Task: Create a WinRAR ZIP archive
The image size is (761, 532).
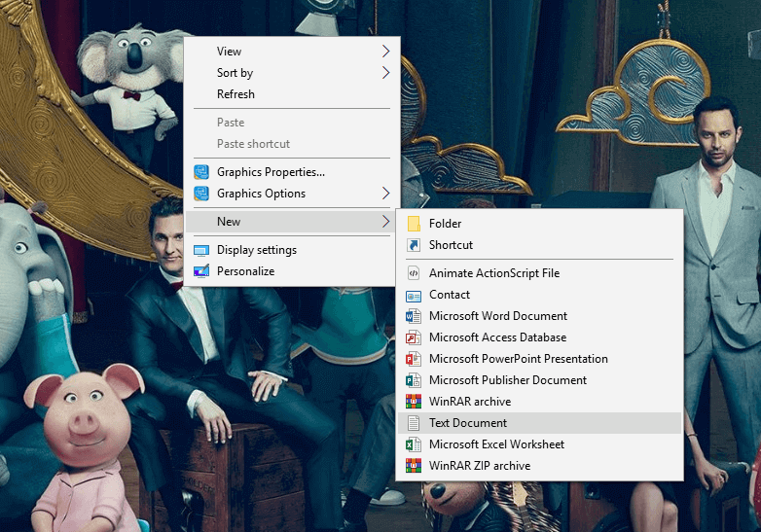Action: coord(540,466)
